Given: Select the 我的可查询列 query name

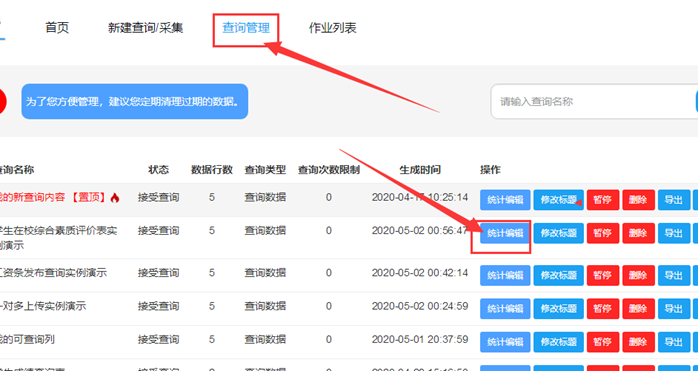Looking at the screenshot, I should [x=27, y=339].
